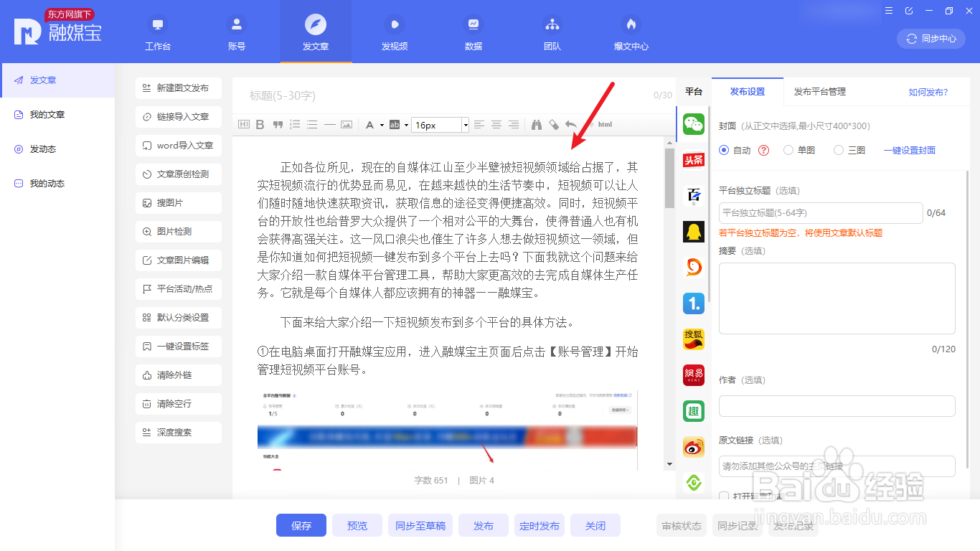980x551 pixels.
Task: Open 我的动态 in left sidebar
Action: (57, 184)
